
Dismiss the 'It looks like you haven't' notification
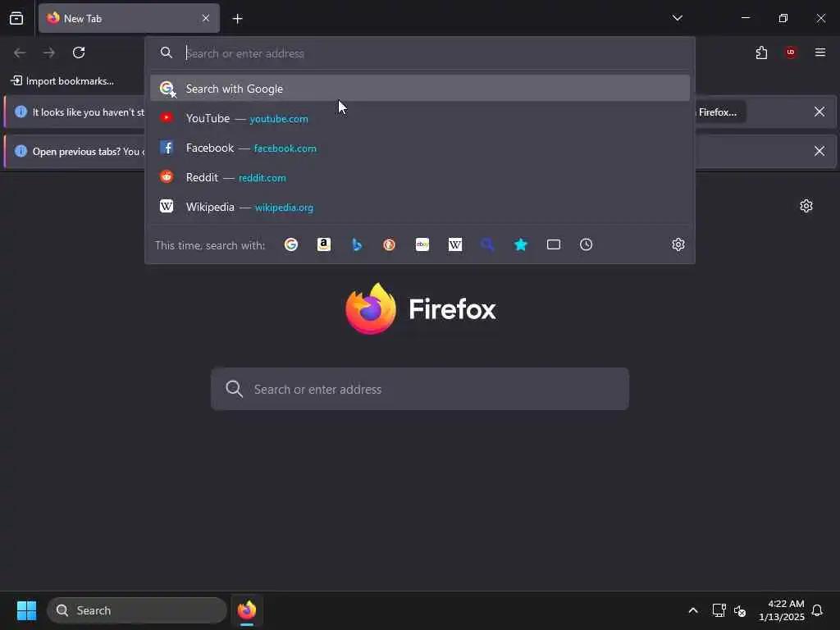(819, 112)
